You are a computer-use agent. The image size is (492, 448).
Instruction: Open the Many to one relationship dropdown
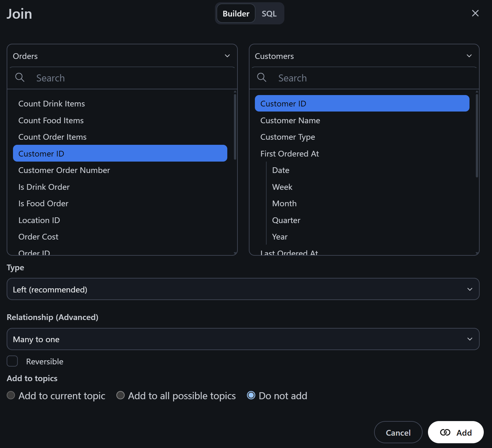click(x=243, y=339)
